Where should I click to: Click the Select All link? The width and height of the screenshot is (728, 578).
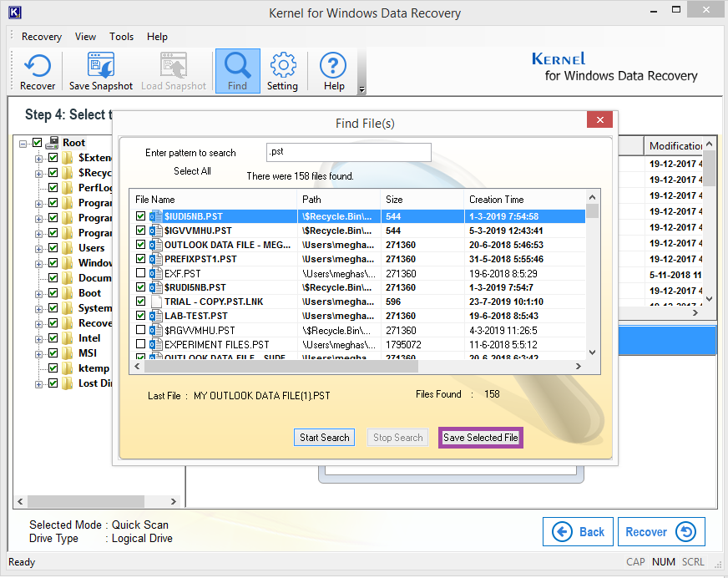[192, 171]
